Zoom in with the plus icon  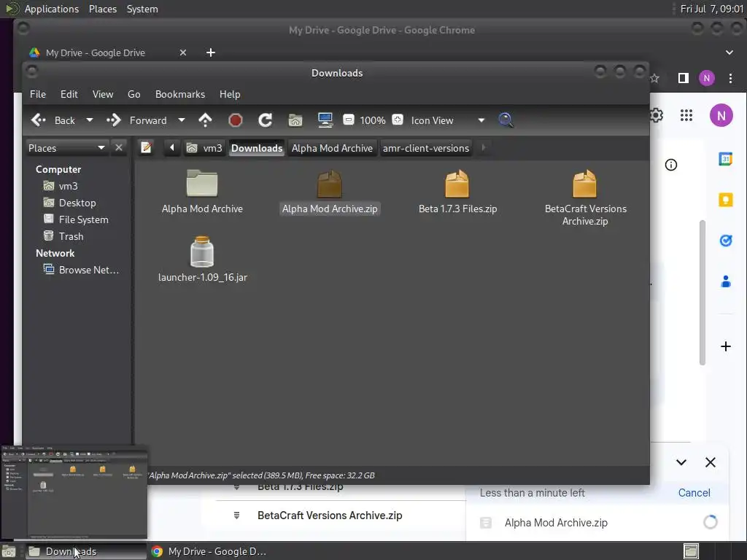point(398,120)
